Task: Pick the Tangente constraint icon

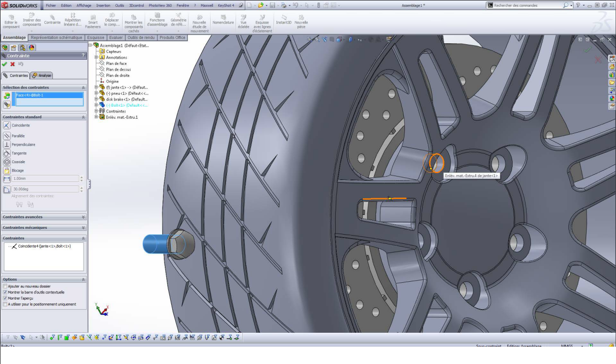Action: coord(7,153)
